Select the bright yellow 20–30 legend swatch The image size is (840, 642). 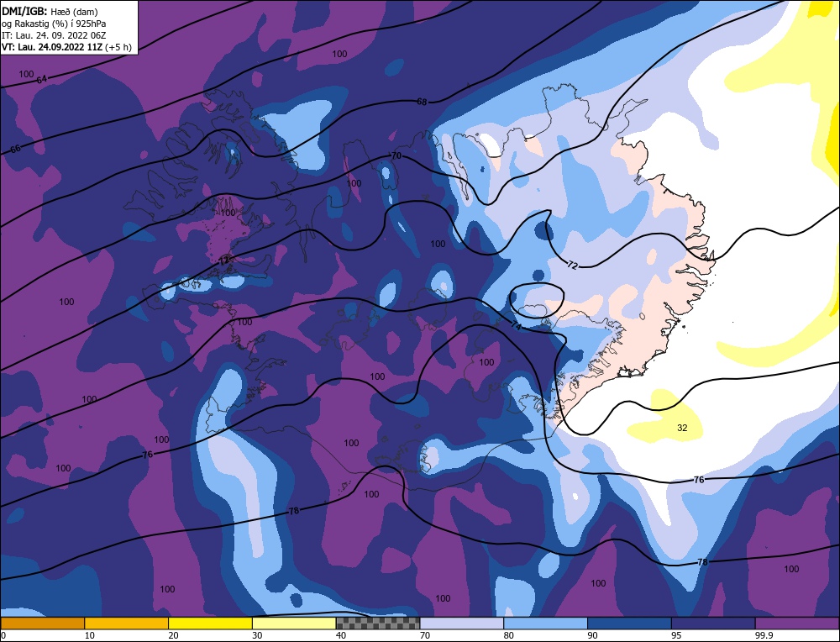(210, 623)
